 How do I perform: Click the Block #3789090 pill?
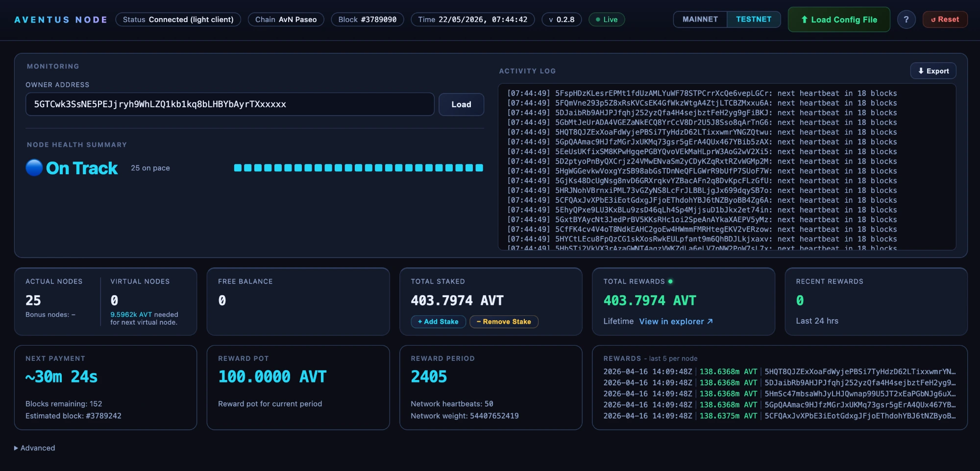pyautogui.click(x=367, y=20)
